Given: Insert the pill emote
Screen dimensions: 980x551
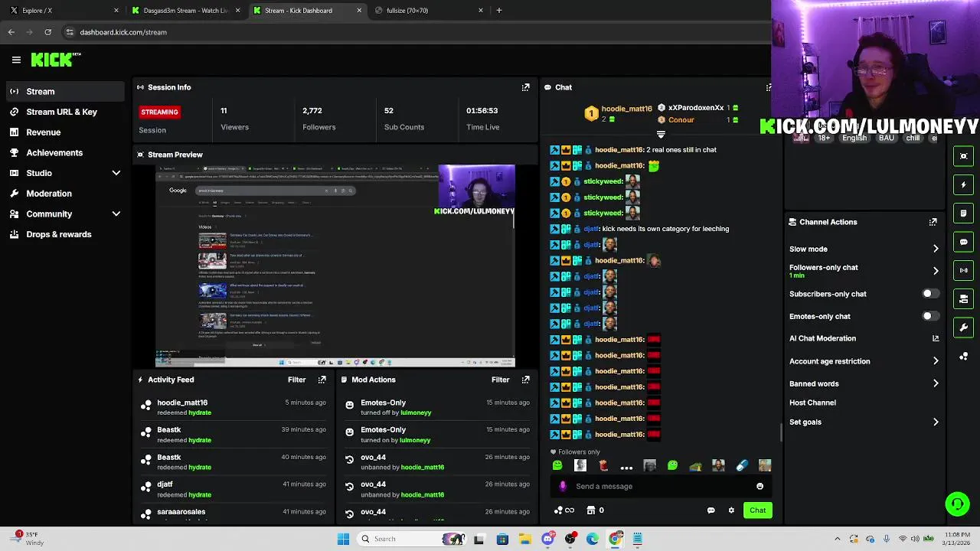Looking at the screenshot, I should tap(741, 465).
